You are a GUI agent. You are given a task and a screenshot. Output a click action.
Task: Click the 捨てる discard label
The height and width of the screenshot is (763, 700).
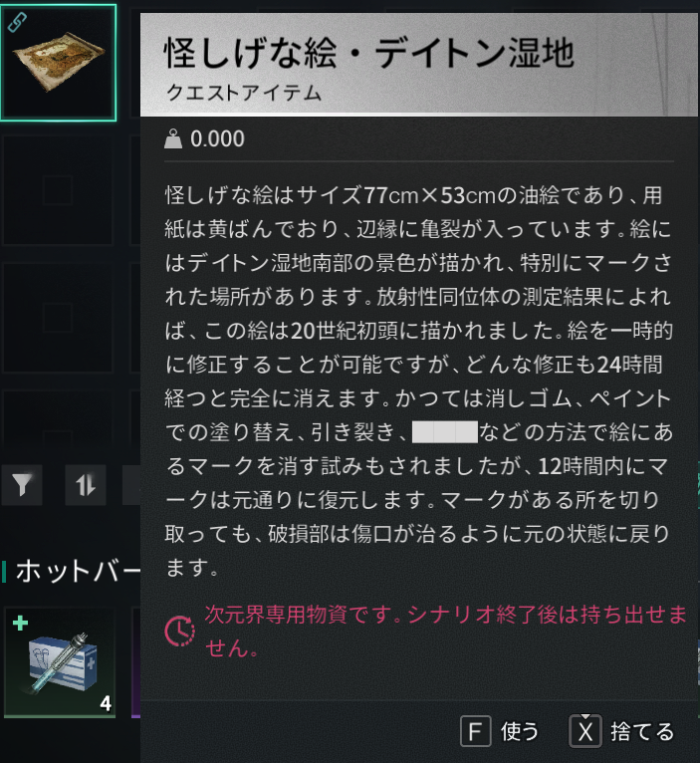point(642,731)
